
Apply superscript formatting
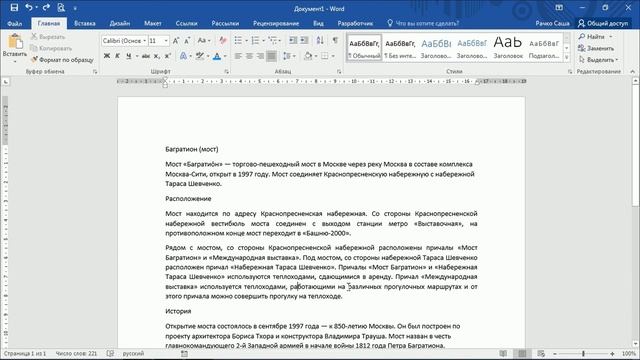pos(167,56)
